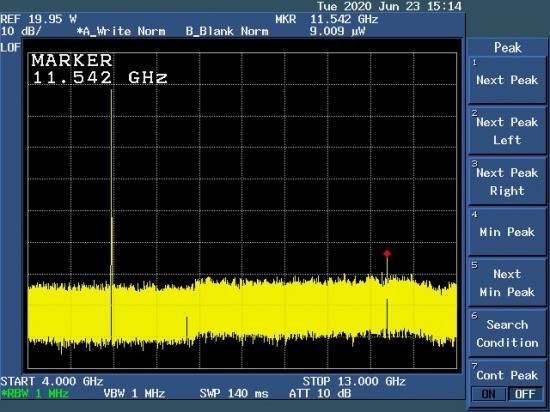Click the START 4.000 GHz frequency label
Image resolution: width=550 pixels, height=412 pixels.
point(52,381)
